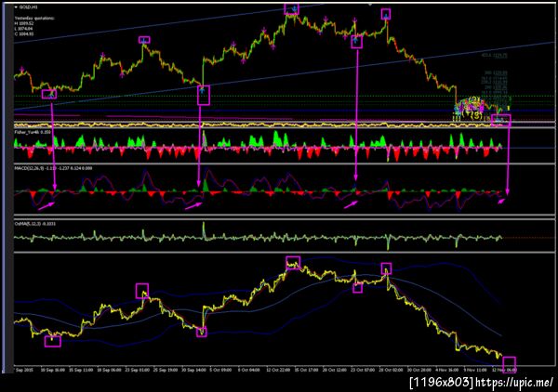Click the 4 Nov 16:00 time axis label

point(446,370)
